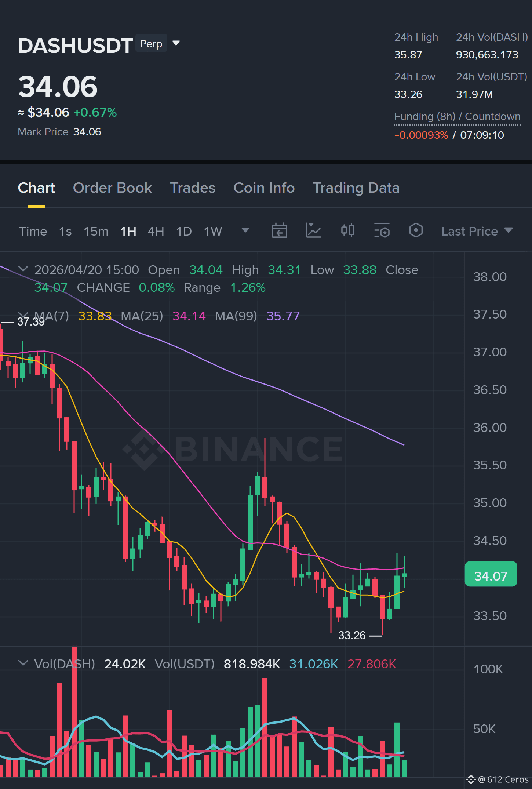Select the 4H timeframe

[156, 231]
